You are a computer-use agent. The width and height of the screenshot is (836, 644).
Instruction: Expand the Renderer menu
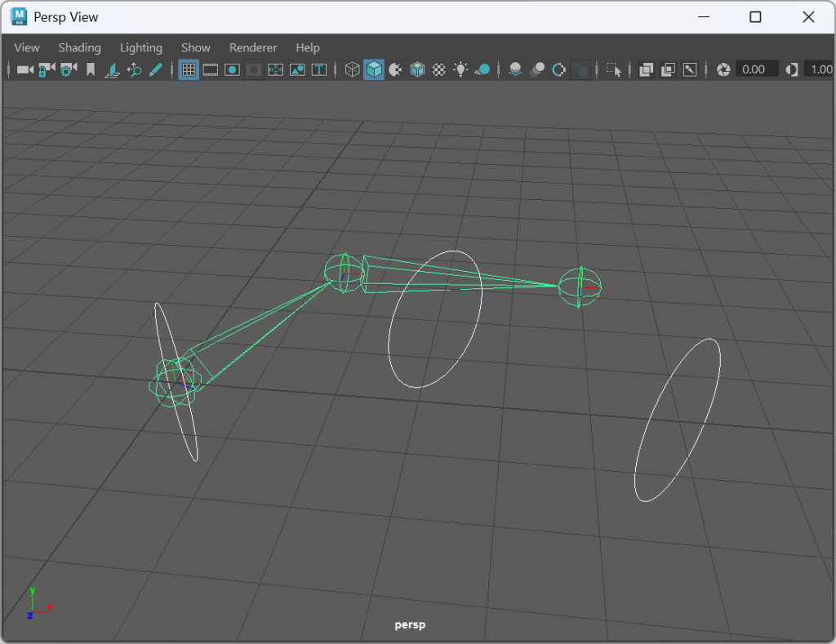click(253, 47)
